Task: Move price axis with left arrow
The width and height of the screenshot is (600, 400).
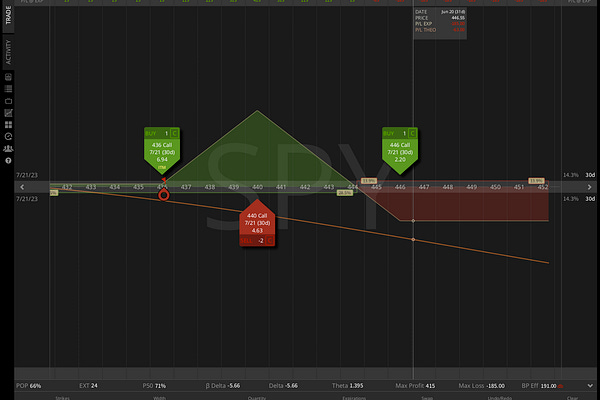Action: (22, 187)
